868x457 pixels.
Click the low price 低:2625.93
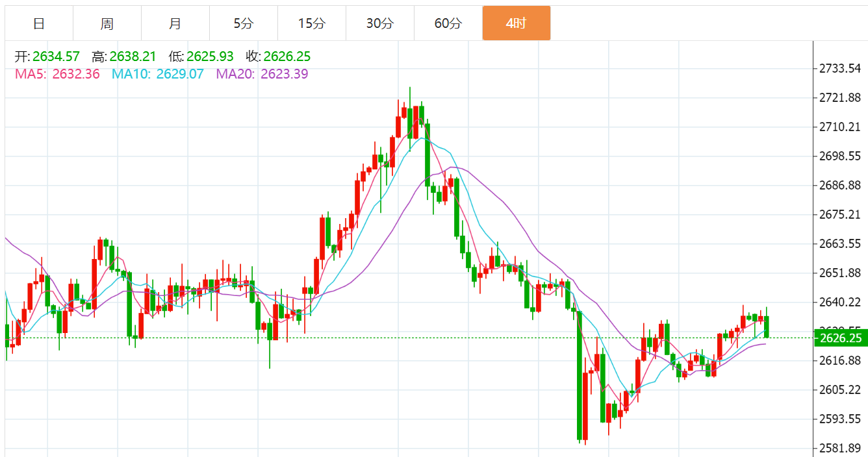tap(201, 57)
